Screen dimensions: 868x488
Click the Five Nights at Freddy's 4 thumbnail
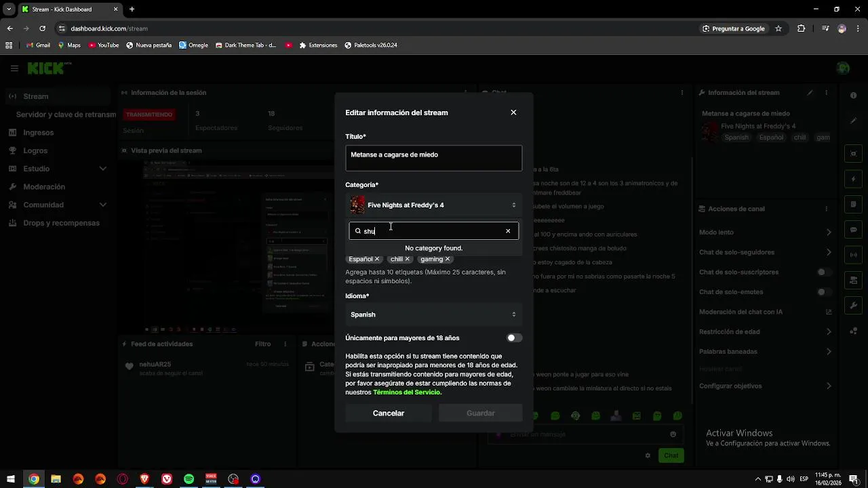coord(357,205)
